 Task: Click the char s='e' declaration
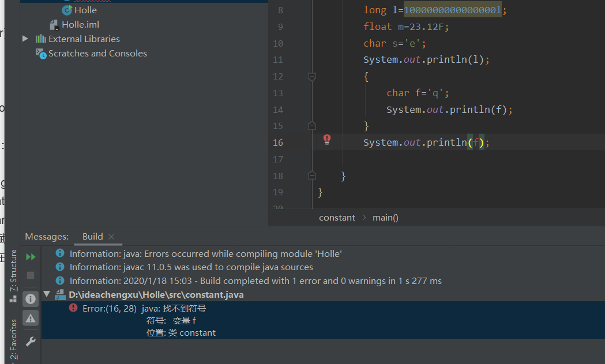pos(394,44)
